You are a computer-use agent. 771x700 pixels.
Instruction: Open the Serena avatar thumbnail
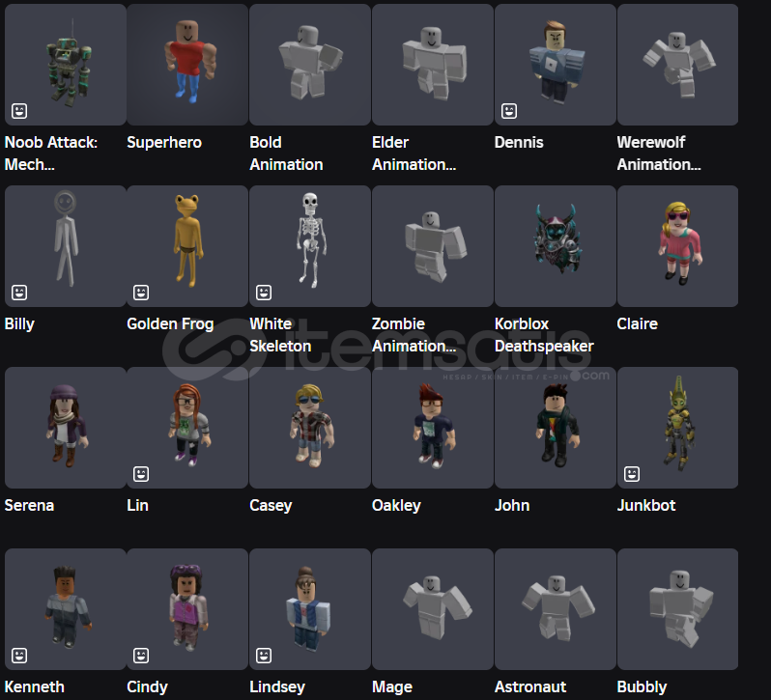66,428
